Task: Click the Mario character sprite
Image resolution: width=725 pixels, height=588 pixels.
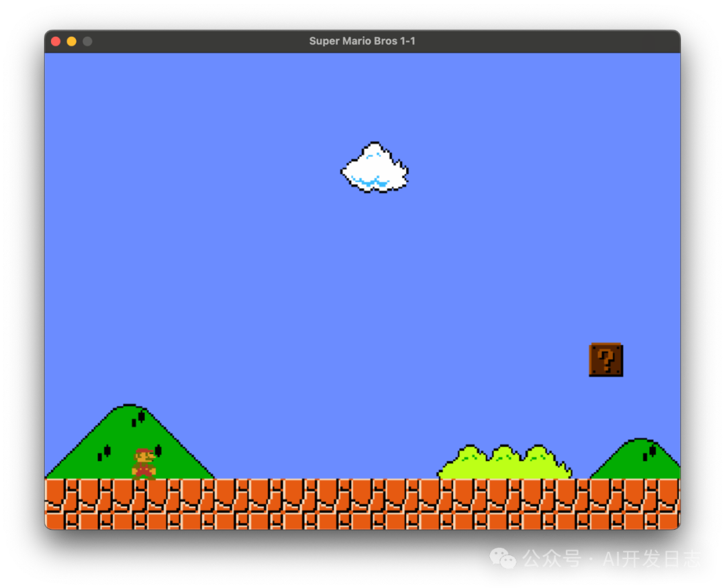Action: tap(144, 464)
